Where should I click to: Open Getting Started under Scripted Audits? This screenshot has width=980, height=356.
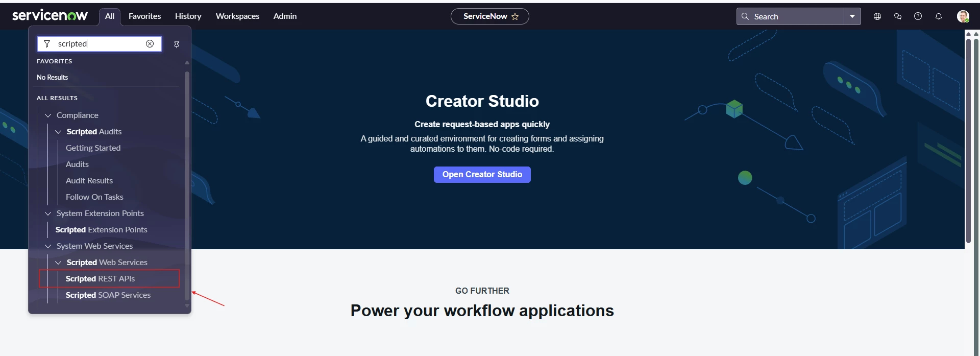pyautogui.click(x=93, y=148)
